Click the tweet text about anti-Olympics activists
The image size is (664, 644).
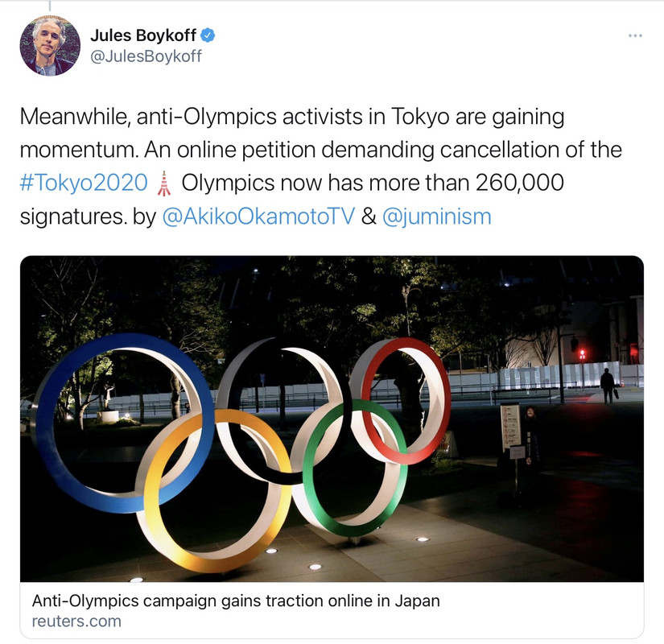coord(320,166)
